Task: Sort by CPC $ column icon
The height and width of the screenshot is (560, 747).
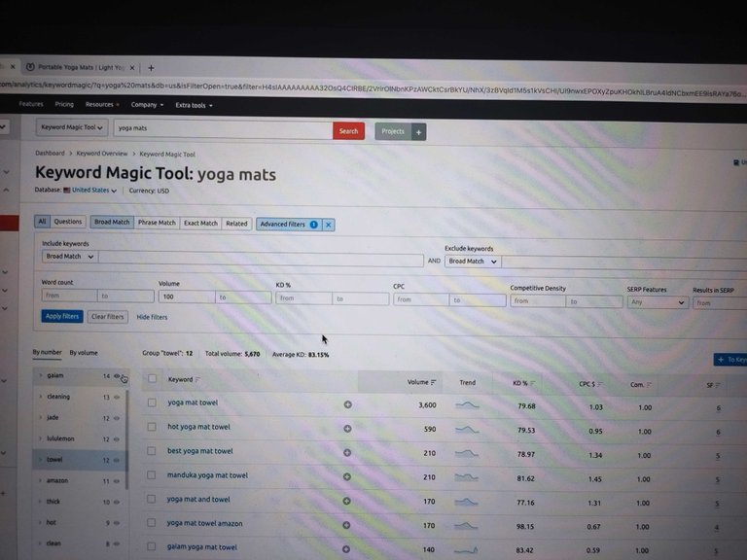Action: click(600, 384)
